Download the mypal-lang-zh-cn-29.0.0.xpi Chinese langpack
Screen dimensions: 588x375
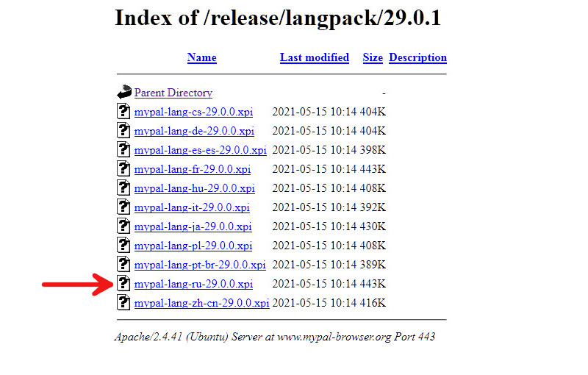point(201,303)
